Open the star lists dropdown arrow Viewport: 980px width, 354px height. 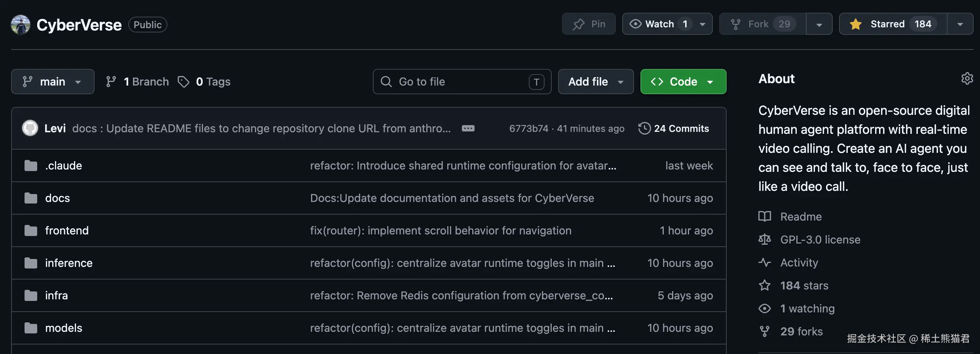coord(960,24)
